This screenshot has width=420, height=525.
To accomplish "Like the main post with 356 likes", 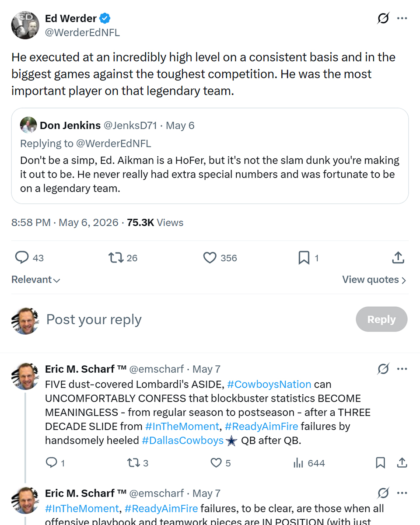I will 220,258.
